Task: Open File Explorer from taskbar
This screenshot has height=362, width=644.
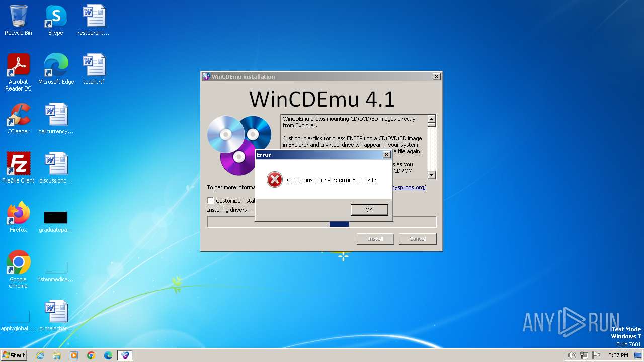Action: 57,355
